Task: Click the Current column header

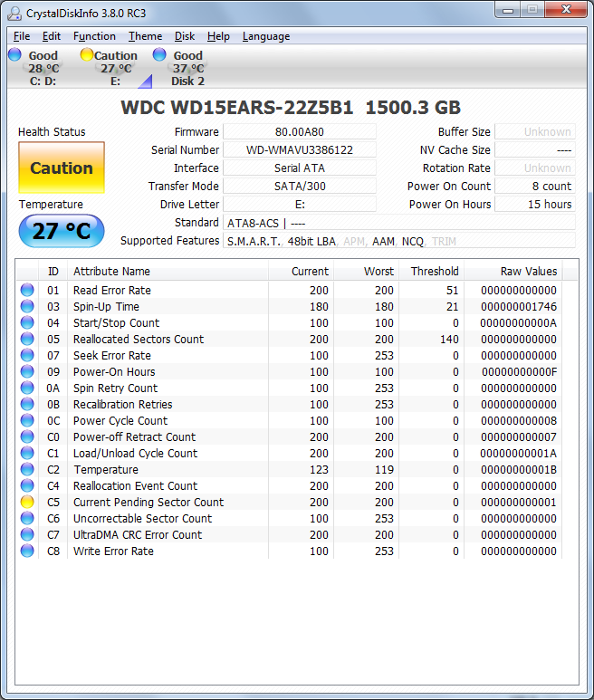Action: 302,272
